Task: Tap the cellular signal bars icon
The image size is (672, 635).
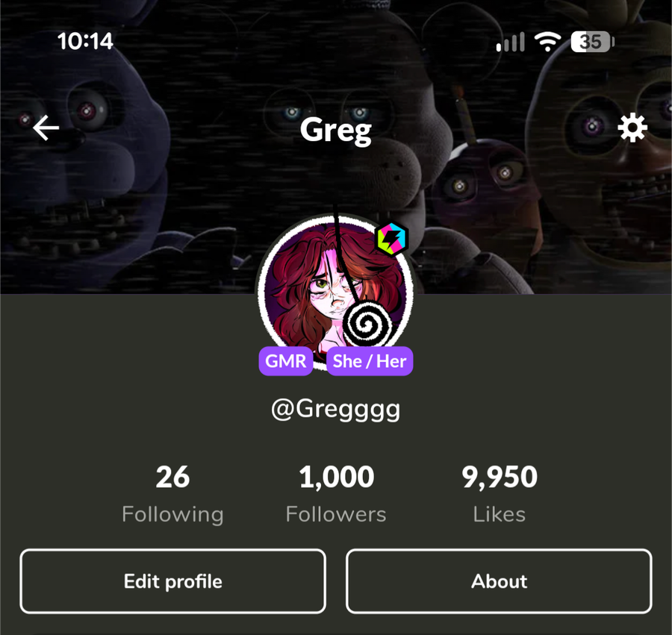Action: click(x=511, y=42)
